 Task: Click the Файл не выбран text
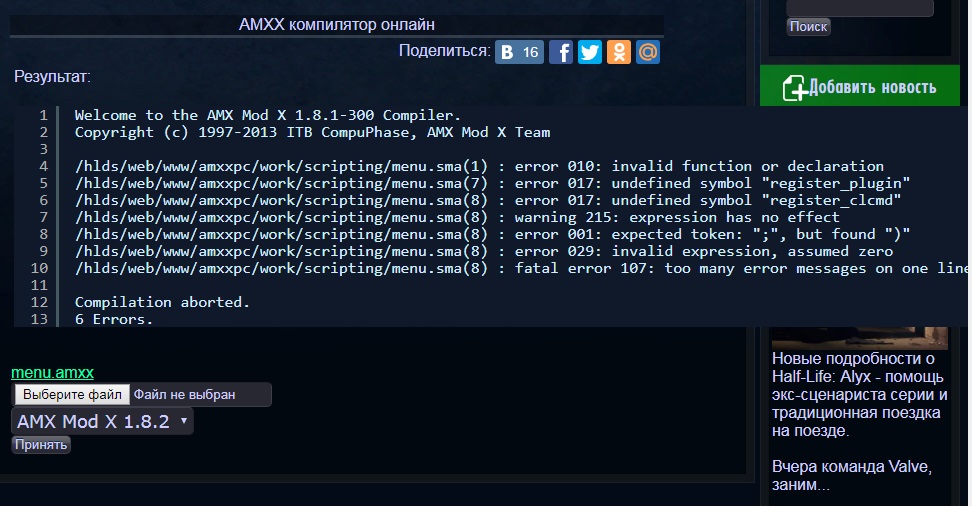click(184, 395)
